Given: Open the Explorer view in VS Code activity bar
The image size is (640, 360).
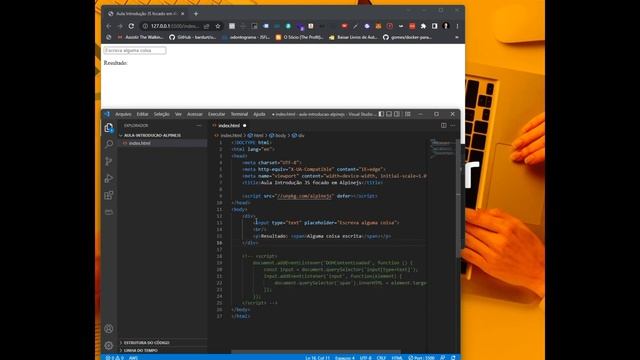Looking at the screenshot, I should click(x=109, y=128).
